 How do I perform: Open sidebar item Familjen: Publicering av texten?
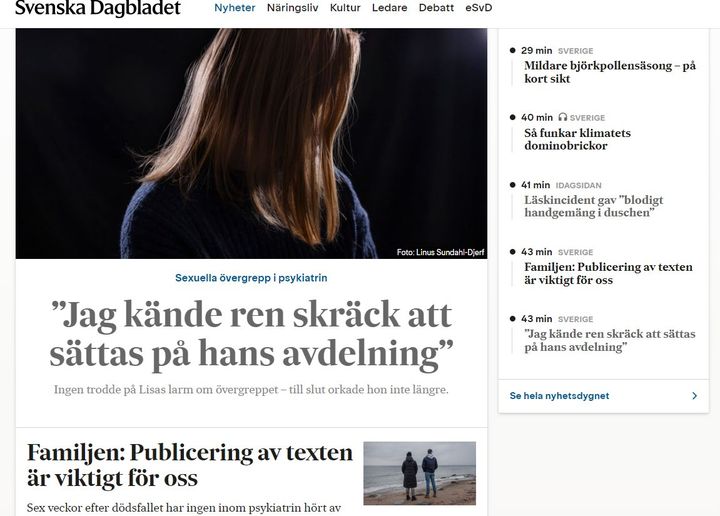(608, 273)
